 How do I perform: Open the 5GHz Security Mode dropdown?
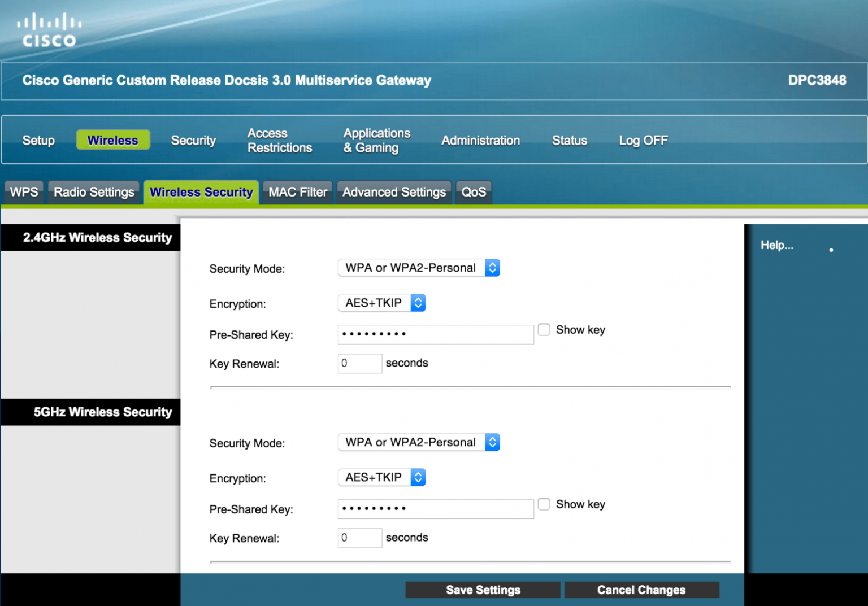coord(418,442)
